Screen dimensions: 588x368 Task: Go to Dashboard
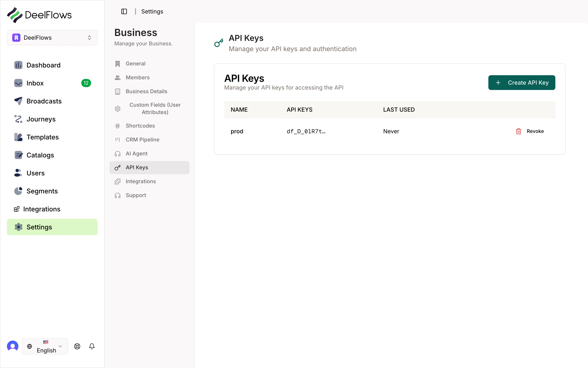coord(52,65)
